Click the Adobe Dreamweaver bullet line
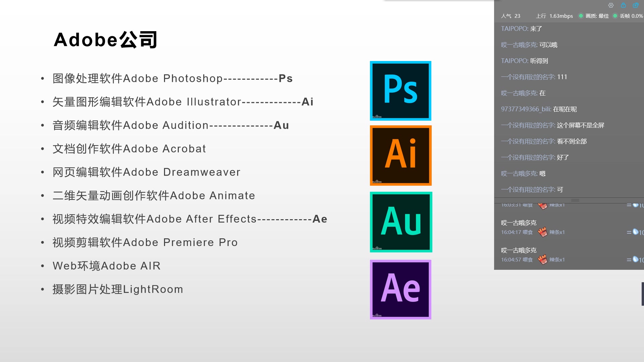 coord(147,172)
